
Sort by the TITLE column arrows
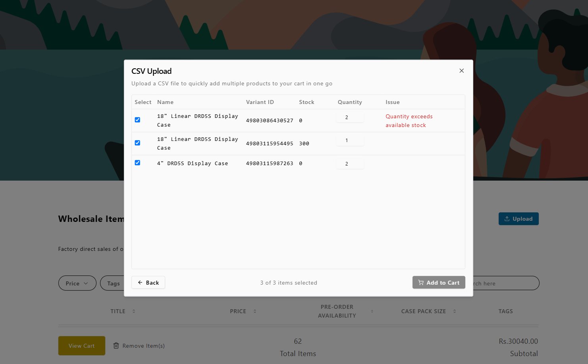coord(134,311)
